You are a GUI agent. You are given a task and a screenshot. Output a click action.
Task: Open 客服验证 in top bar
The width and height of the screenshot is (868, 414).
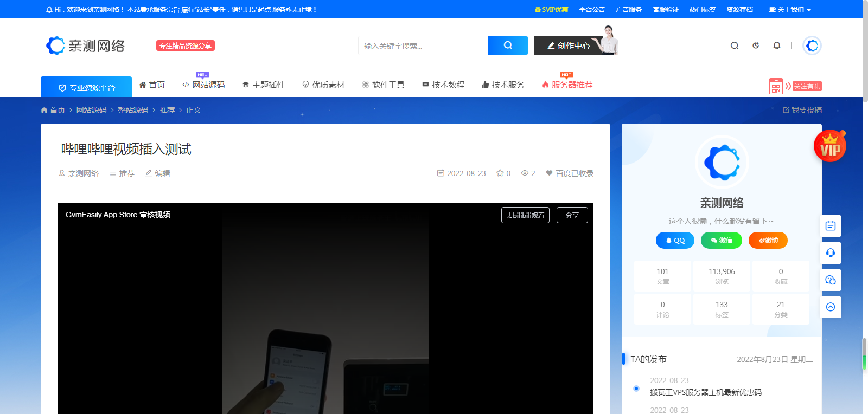[x=666, y=10]
